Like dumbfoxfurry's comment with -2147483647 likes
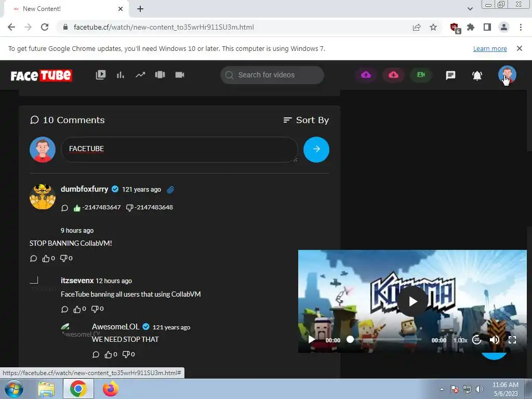The height and width of the screenshot is (399, 532). pyautogui.click(x=77, y=208)
